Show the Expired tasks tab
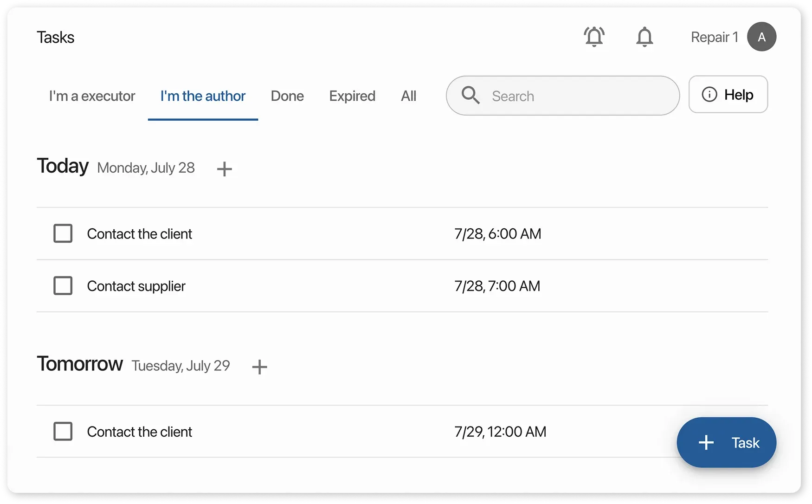 352,96
